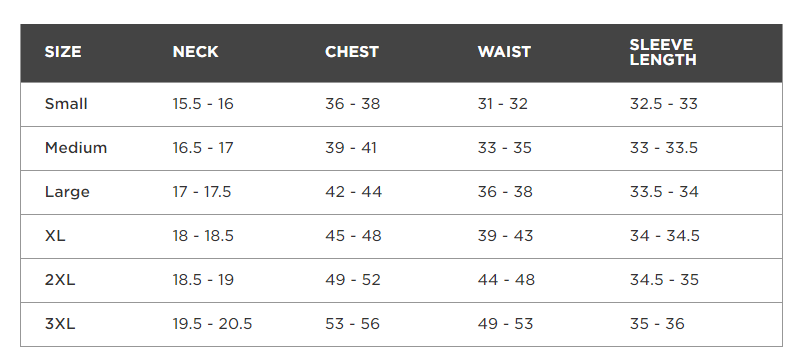Select the Small size row label
Screen dimensions: 801x363
(x=66, y=104)
